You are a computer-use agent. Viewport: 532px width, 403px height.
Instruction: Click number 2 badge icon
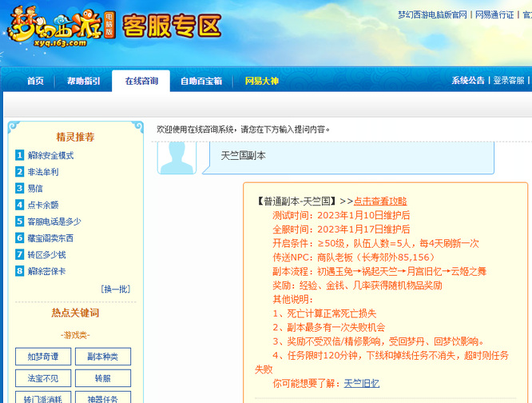point(20,172)
